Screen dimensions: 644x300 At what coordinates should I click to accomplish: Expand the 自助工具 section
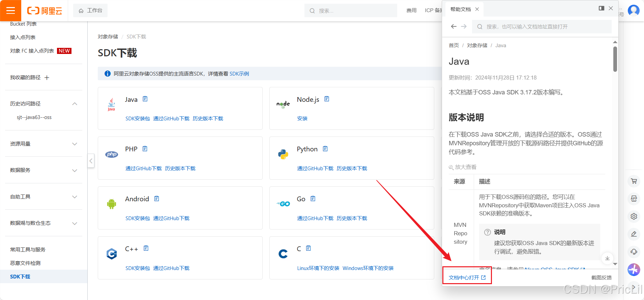coord(75,197)
